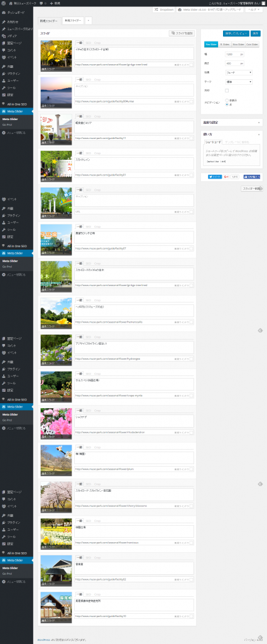Click the WordPress logo in admin bar
This screenshot has width=267, height=644.
pyautogui.click(x=4, y=3)
